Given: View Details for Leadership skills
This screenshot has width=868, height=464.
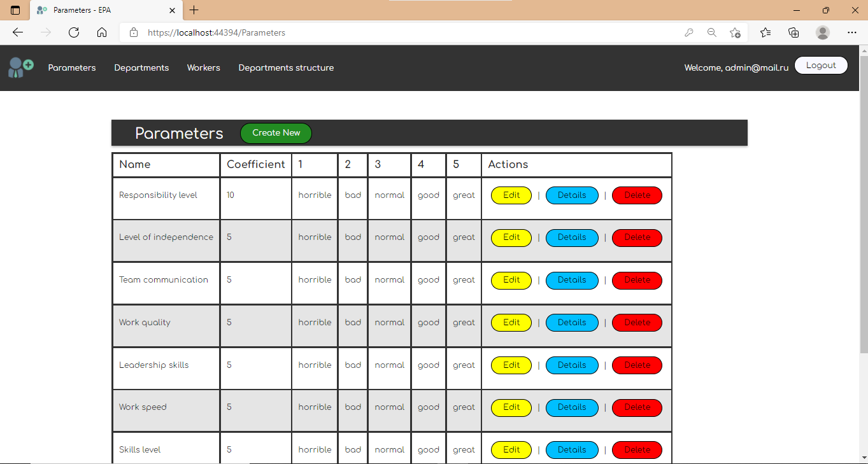Looking at the screenshot, I should tap(572, 365).
